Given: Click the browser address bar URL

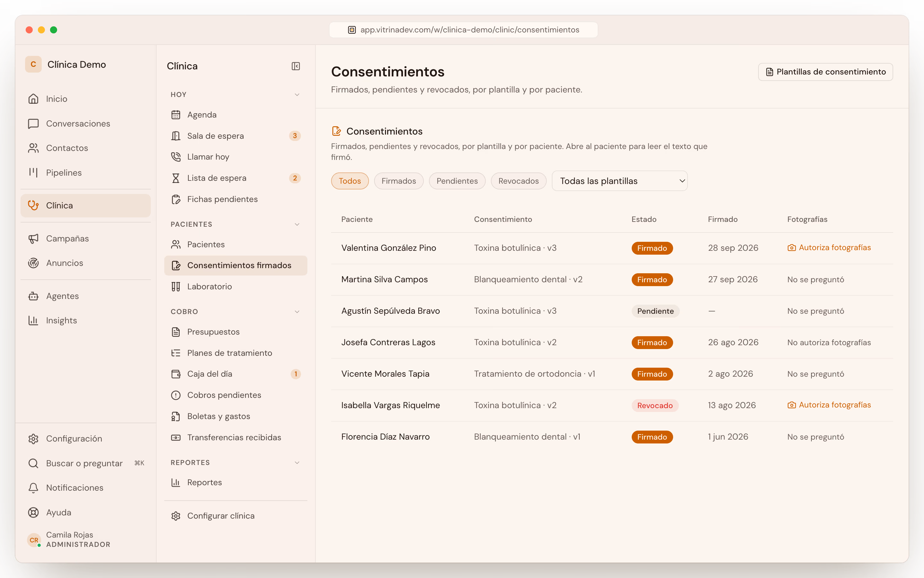Looking at the screenshot, I should [463, 30].
